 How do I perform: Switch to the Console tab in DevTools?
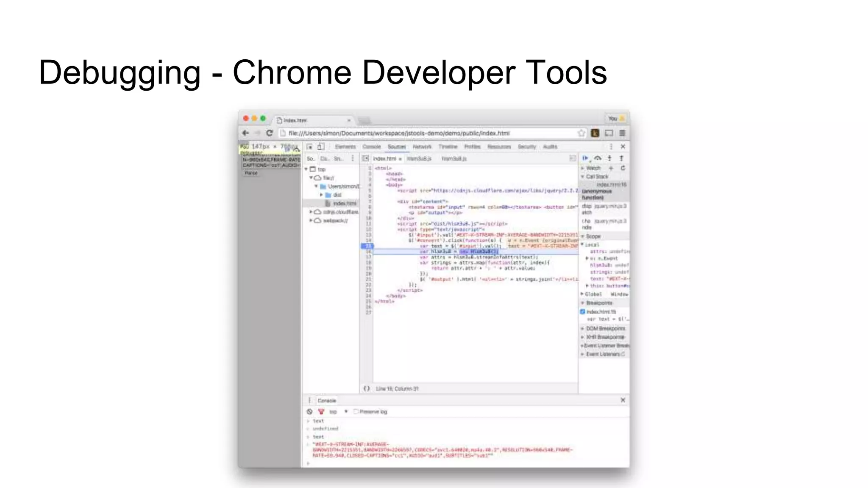click(372, 147)
